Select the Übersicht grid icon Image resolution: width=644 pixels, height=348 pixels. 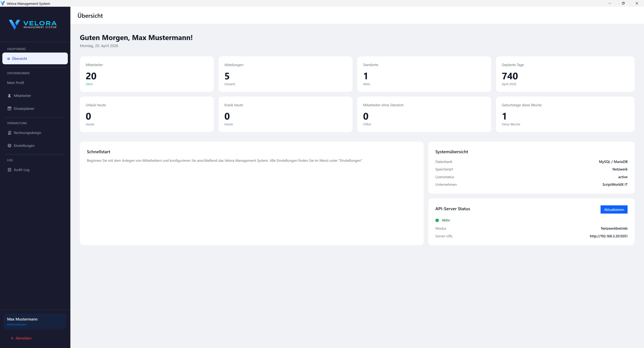click(9, 59)
